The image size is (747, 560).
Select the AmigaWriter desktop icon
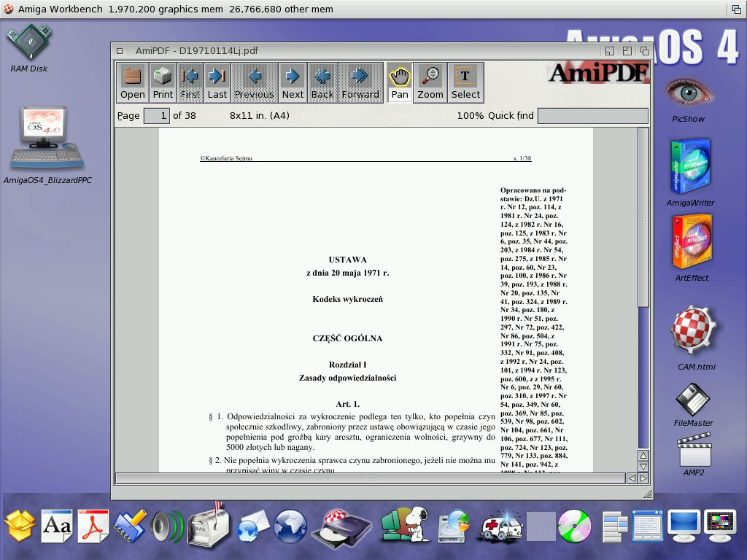(x=691, y=172)
